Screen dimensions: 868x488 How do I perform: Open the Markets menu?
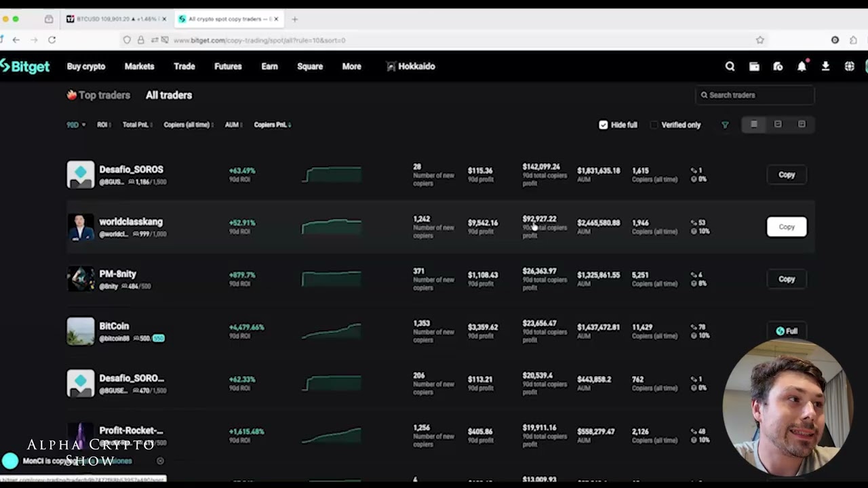coord(139,66)
